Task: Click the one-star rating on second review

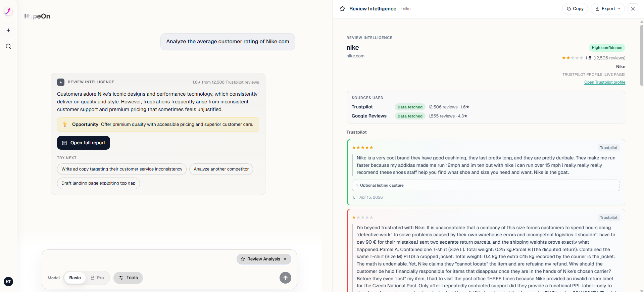Action: point(362,217)
